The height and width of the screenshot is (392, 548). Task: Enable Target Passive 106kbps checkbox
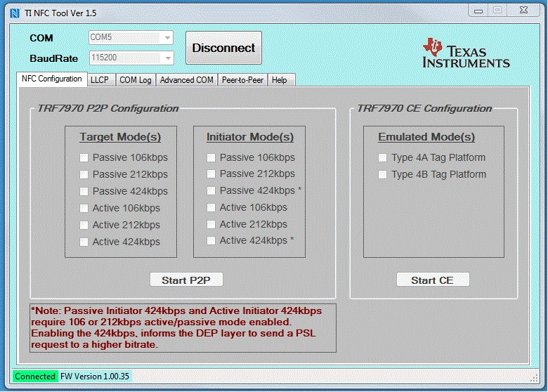(x=84, y=157)
